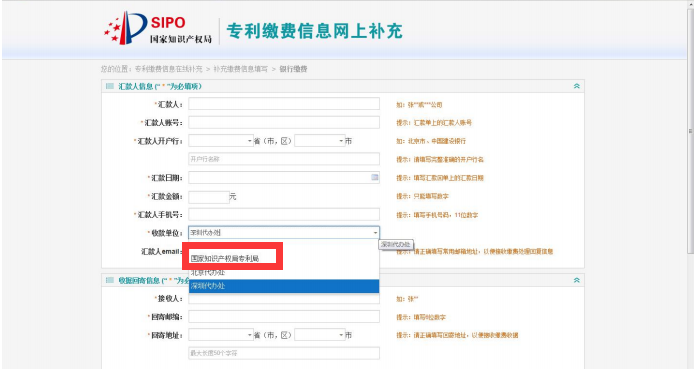The width and height of the screenshot is (694, 381).
Task: Go to 补充缴费信息填写 breadcrumb link
Action: click(x=240, y=69)
